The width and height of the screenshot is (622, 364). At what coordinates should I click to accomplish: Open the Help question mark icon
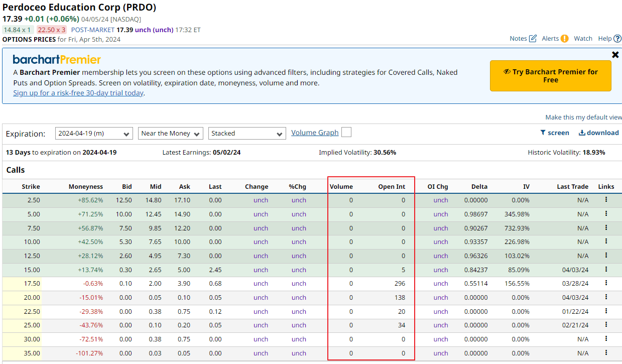pyautogui.click(x=617, y=39)
